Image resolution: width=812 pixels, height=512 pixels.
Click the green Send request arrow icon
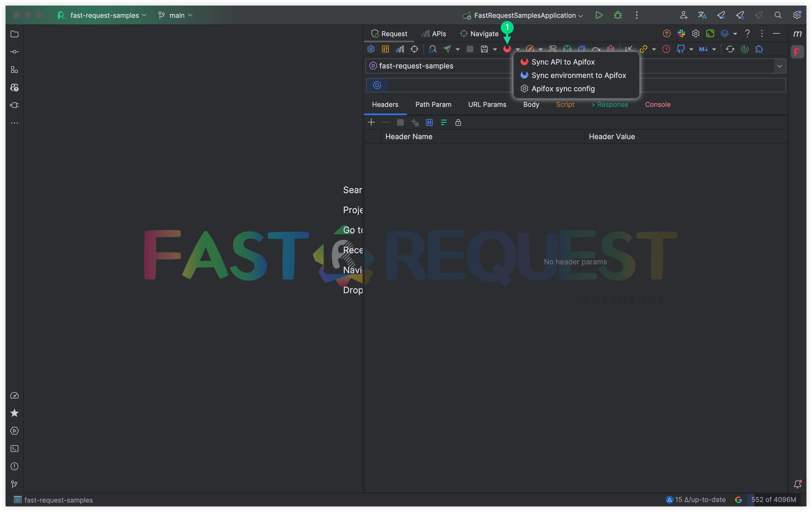pyautogui.click(x=447, y=49)
